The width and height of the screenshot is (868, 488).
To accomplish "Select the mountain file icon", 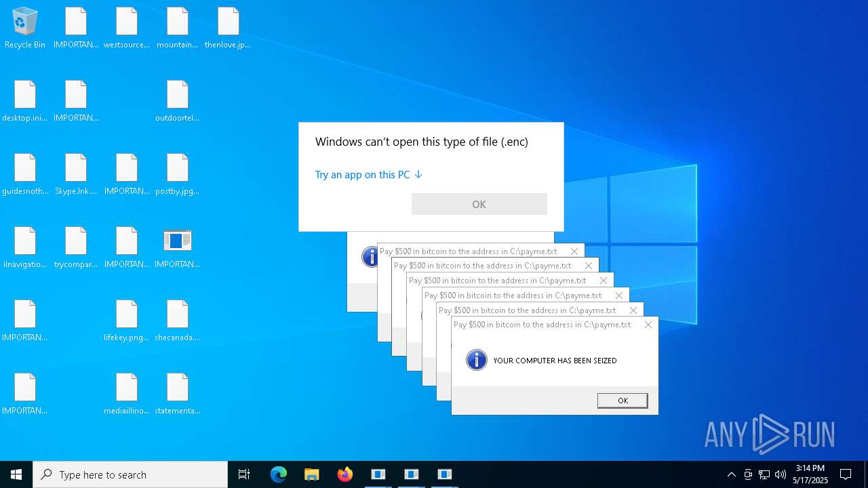I will (178, 28).
